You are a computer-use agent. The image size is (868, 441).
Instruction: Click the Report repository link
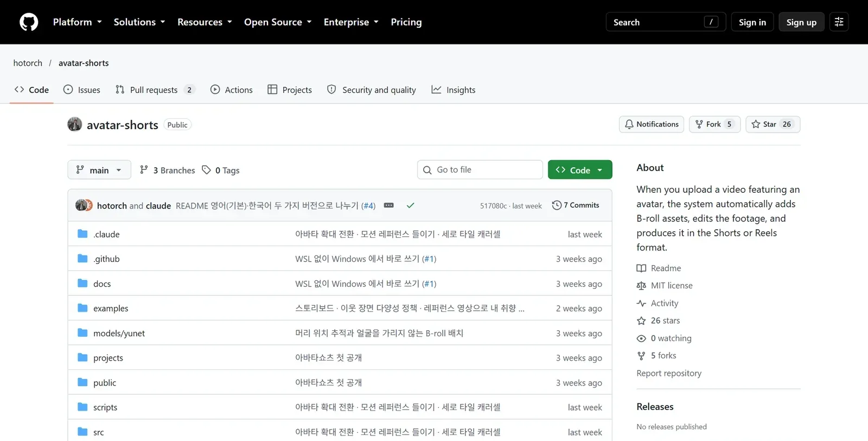pyautogui.click(x=669, y=373)
